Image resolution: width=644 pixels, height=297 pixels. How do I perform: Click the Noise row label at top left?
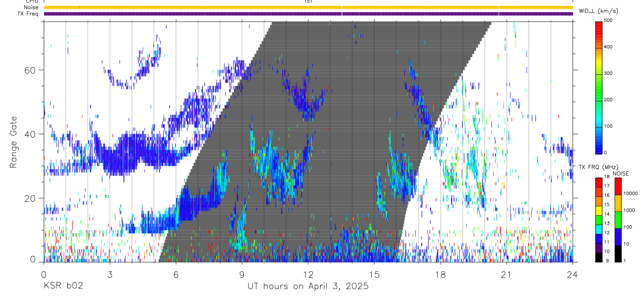(30, 7)
